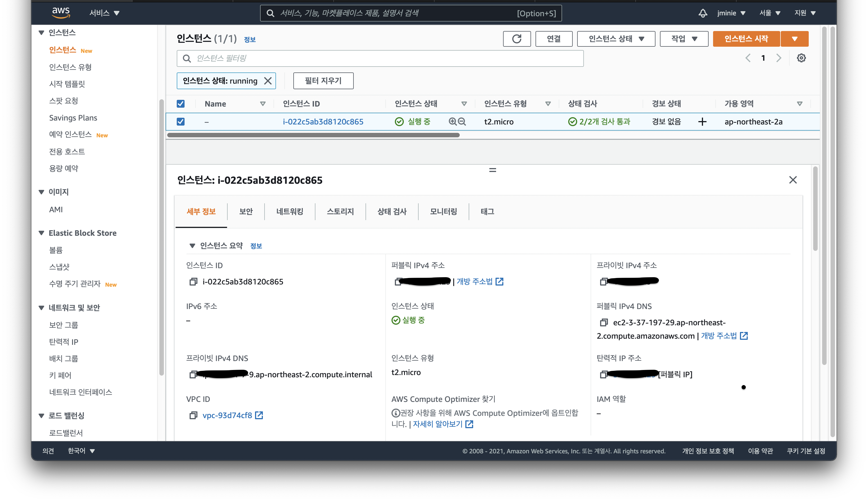Click 의견 feedback in footer

coord(48,451)
